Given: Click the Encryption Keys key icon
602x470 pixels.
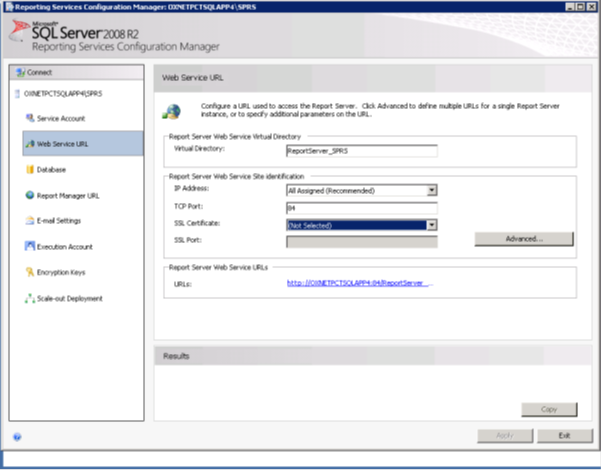Looking at the screenshot, I should coord(30,272).
